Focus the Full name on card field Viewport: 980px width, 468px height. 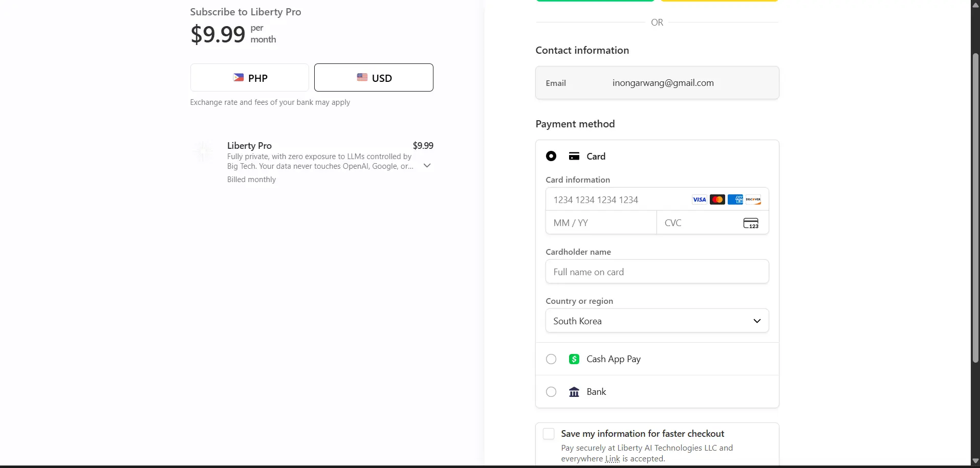pos(657,272)
